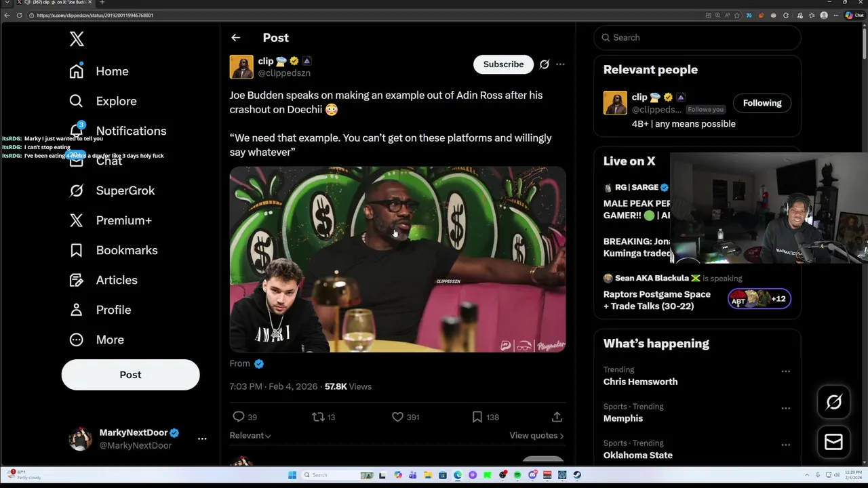The height and width of the screenshot is (488, 868).
Task: Open options dots for Oklahoma State trend
Action: (785, 445)
